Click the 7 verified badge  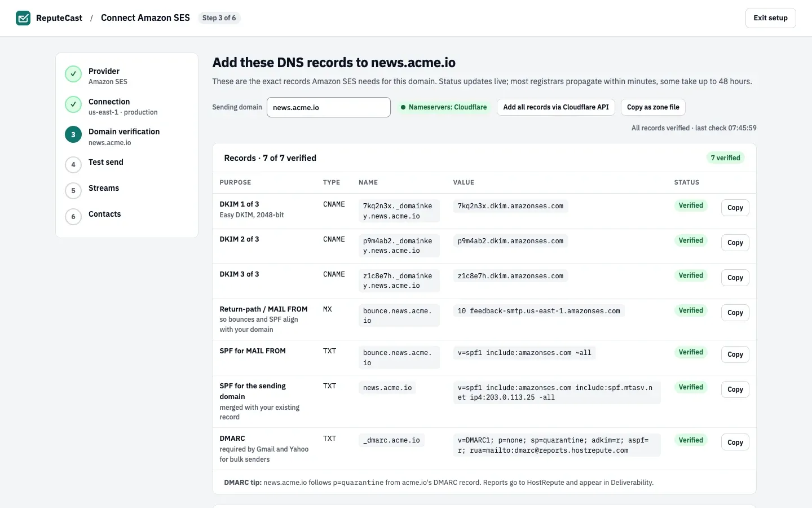pos(725,158)
